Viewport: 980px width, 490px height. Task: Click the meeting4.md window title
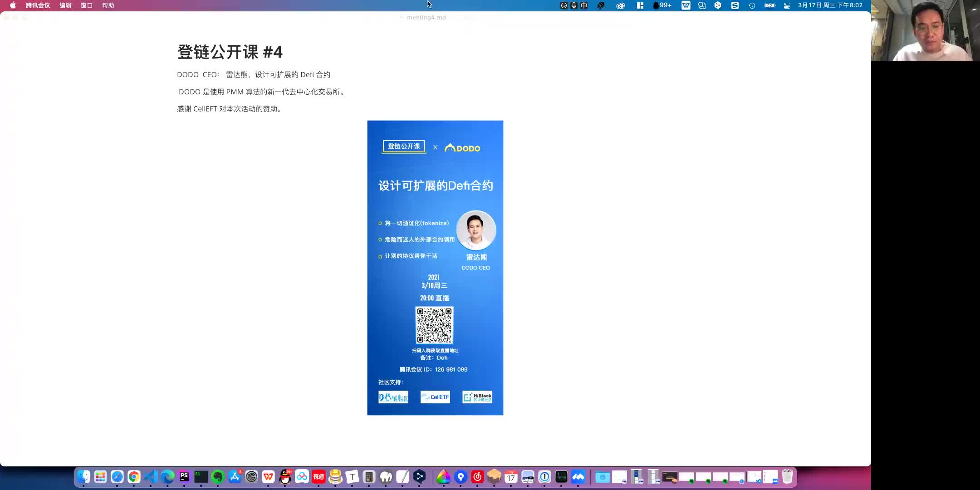(x=426, y=17)
